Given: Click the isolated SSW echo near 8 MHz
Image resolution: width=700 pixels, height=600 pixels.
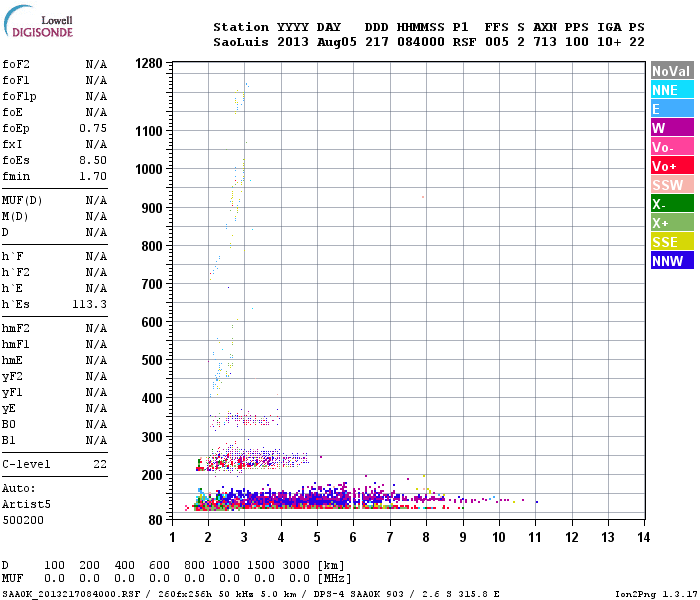Looking at the screenshot, I should 423,197.
